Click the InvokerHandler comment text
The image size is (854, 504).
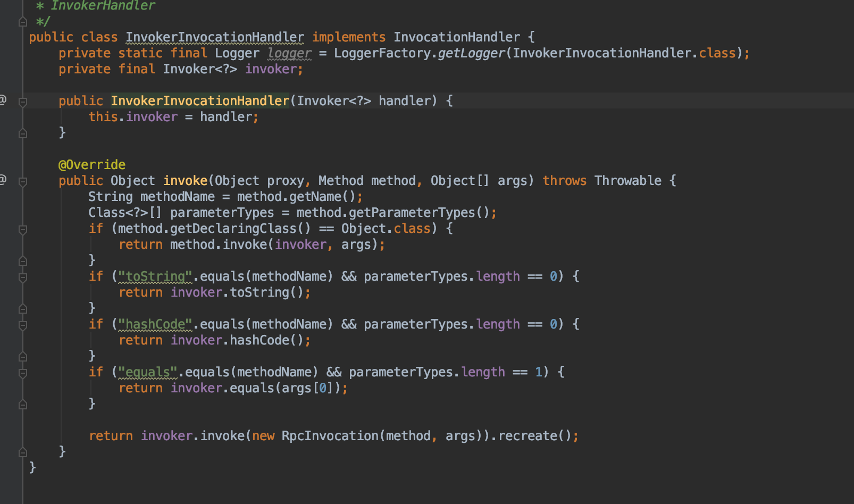pos(103,6)
